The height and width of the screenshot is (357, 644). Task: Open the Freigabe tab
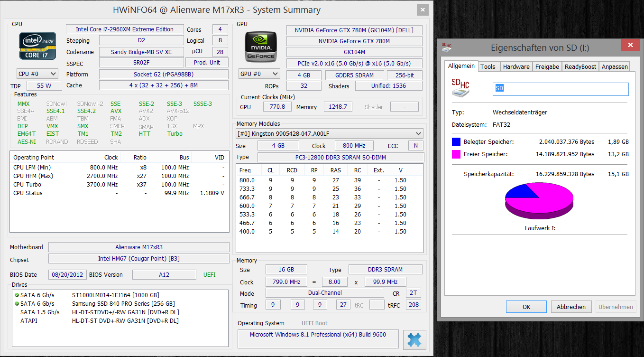point(547,66)
